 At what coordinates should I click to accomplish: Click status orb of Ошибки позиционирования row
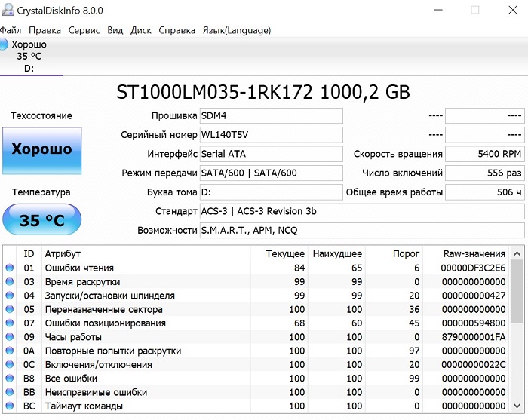pyautogui.click(x=9, y=323)
